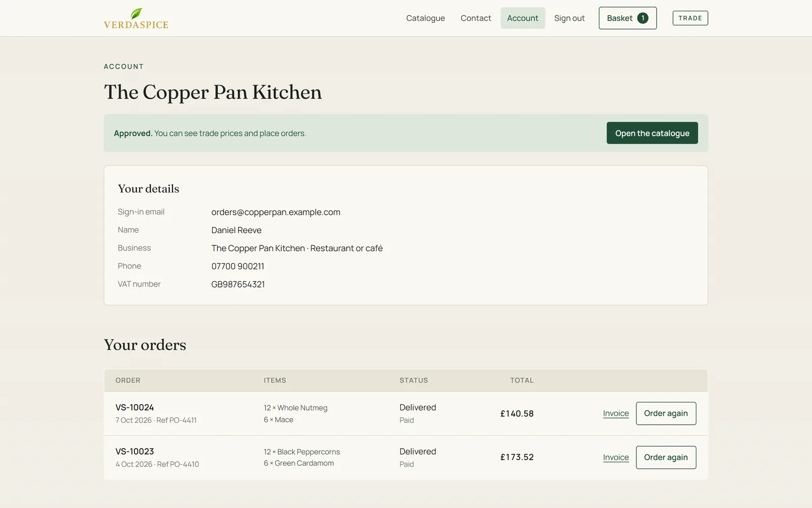
Task: Click Sign out in the header
Action: coord(569,18)
